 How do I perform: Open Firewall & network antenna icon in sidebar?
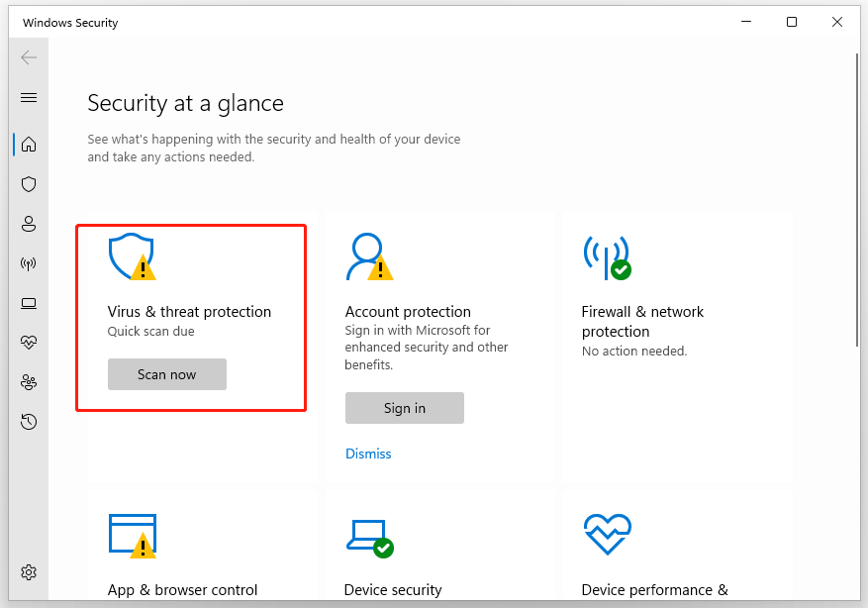[x=29, y=263]
